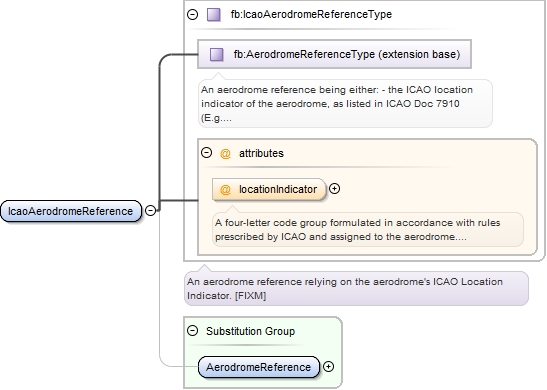Click the orange @ icon beside attributes
Viewport: 547px width, 390px height.
(x=225, y=153)
